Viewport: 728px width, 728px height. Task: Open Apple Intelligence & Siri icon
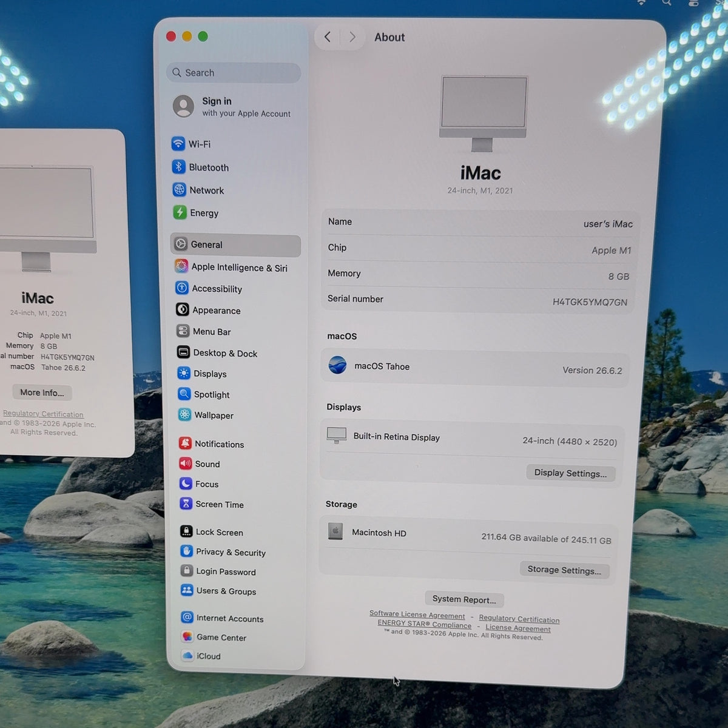pos(181,266)
